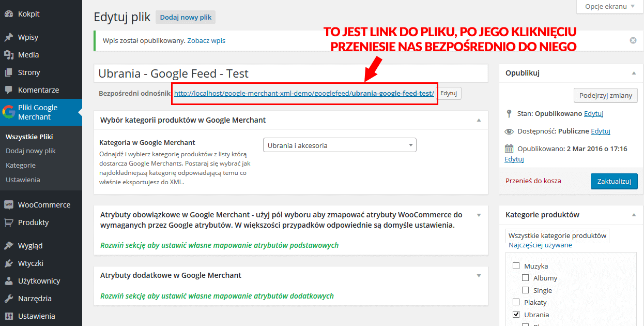Open Ustawienia submenu under Google Merchant
Viewport: 644px width, 326px height.
(x=23, y=180)
